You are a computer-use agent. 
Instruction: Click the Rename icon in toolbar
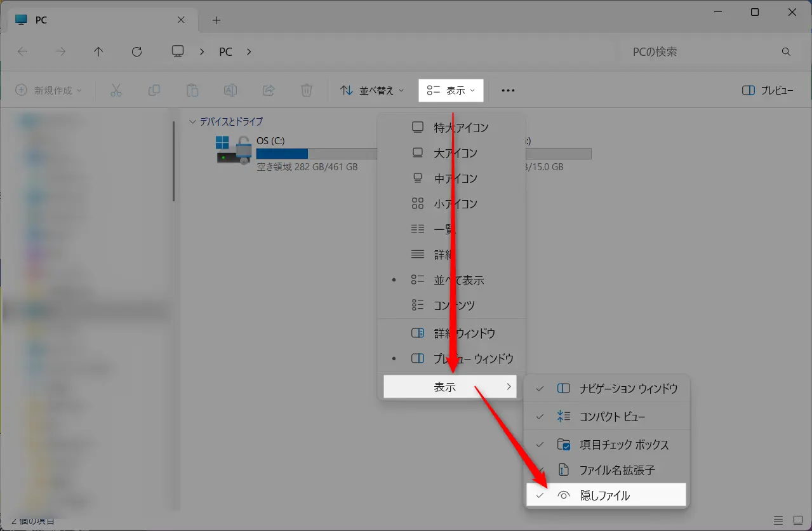pos(230,90)
